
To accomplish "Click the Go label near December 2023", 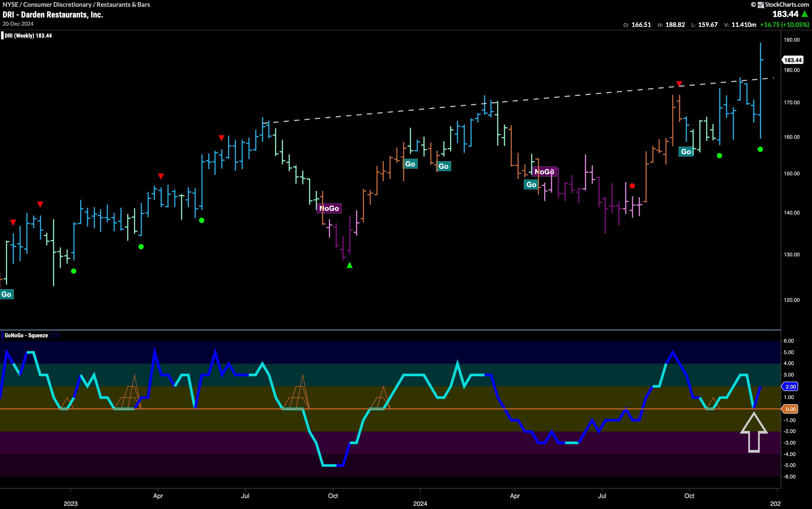I will click(x=410, y=164).
